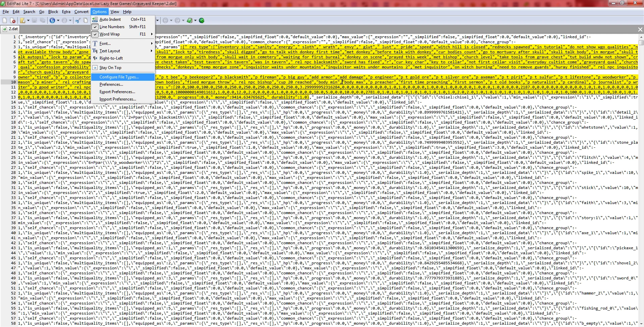Close the current file using the red-X page icon

[13, 20]
